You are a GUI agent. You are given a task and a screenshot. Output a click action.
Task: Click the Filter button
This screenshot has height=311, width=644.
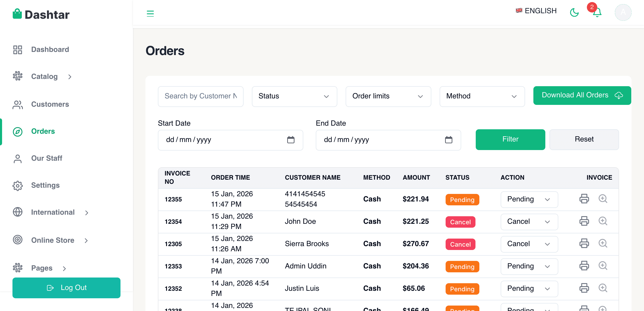click(x=510, y=139)
